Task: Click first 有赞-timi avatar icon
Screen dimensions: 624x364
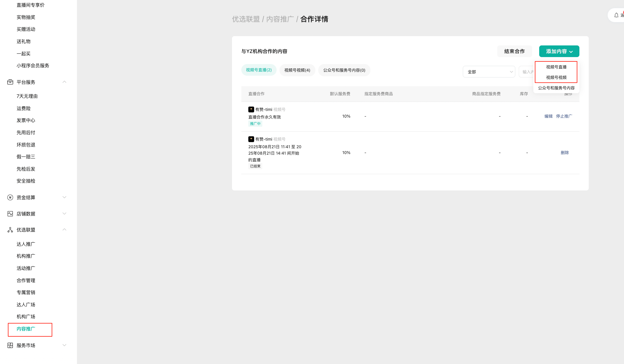Action: pos(251,109)
